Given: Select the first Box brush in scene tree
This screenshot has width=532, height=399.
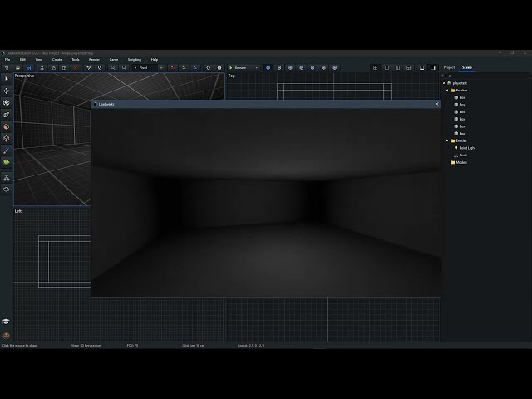Looking at the screenshot, I should [x=460, y=97].
